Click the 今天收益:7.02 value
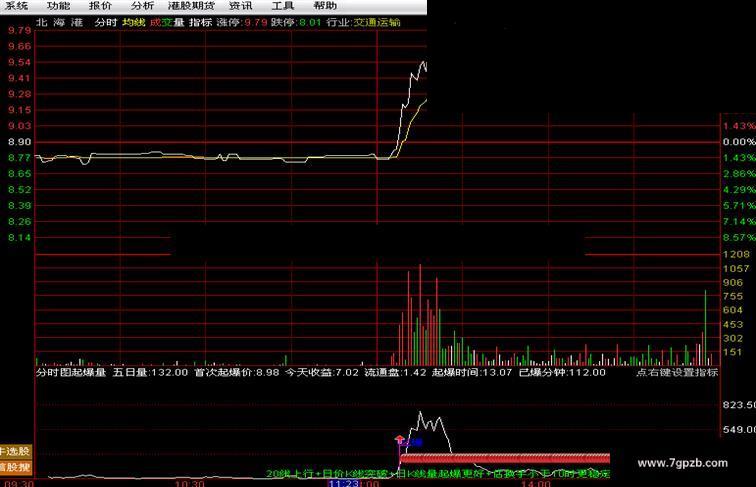756x487 pixels. (322, 372)
